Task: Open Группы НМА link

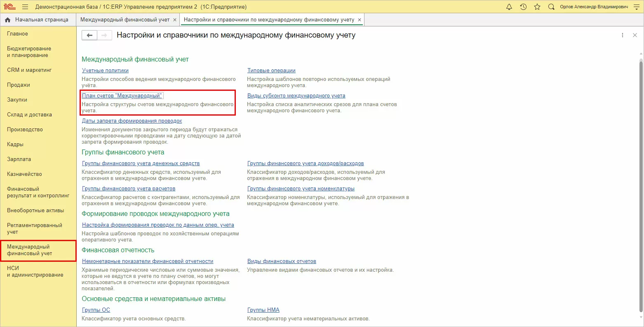Action: (263, 310)
